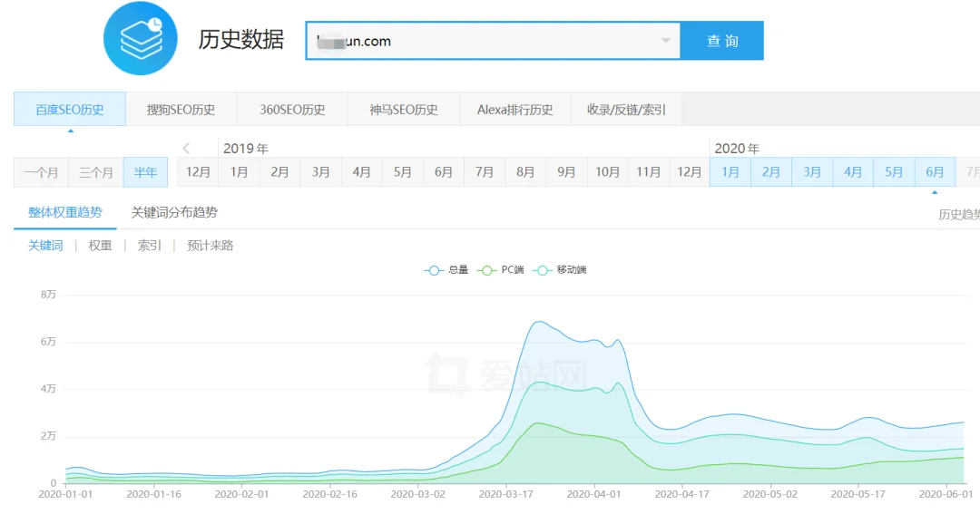
Task: Select 2019 3月 on the timeline
Action: [320, 171]
